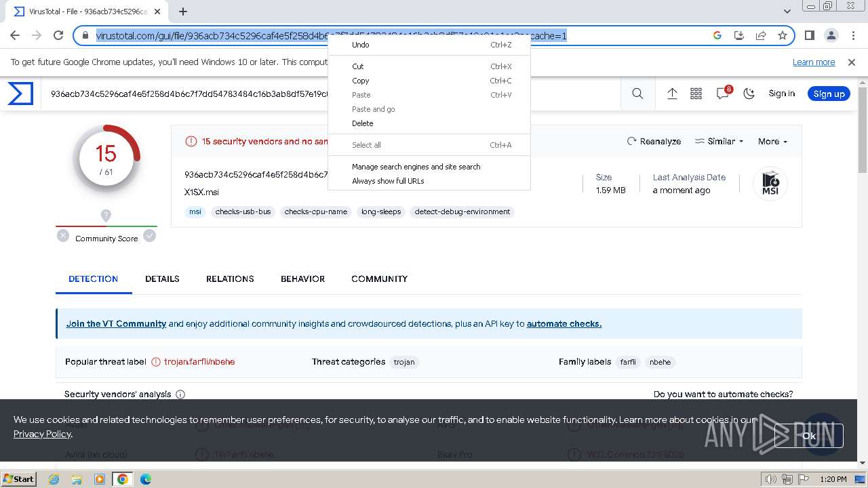868x488 pixels.
Task: Click Security vendors' analysis info icon
Action: pyautogui.click(x=180, y=394)
